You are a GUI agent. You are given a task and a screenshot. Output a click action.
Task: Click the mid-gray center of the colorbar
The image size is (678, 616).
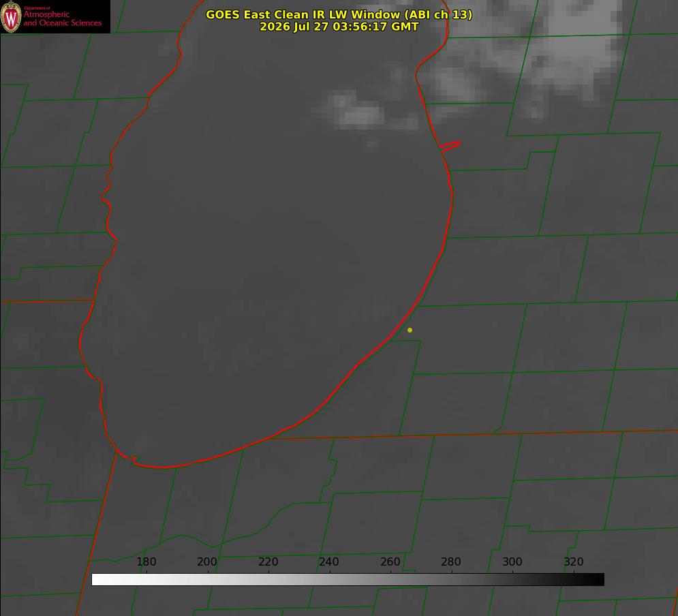[x=348, y=580]
